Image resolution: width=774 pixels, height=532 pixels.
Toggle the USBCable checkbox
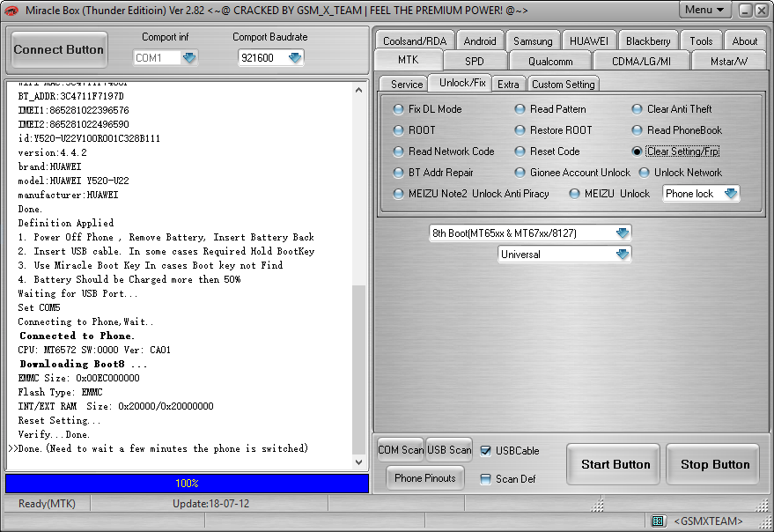click(485, 450)
